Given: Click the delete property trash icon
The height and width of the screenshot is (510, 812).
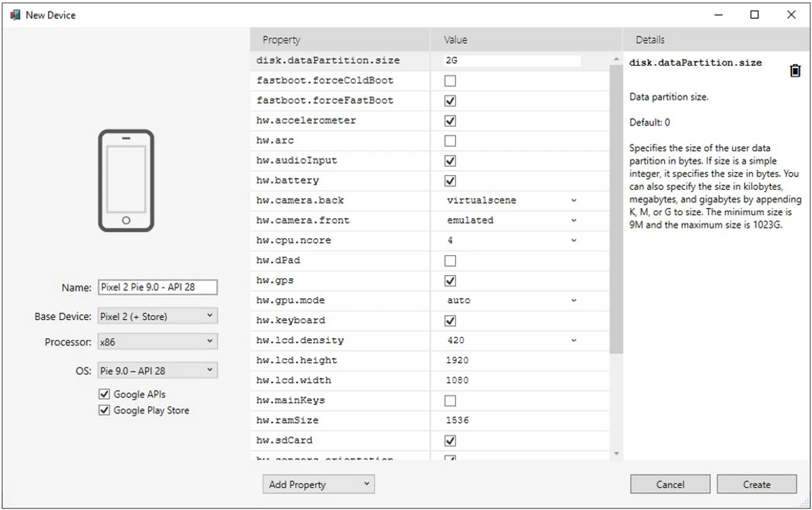Looking at the screenshot, I should click(795, 70).
